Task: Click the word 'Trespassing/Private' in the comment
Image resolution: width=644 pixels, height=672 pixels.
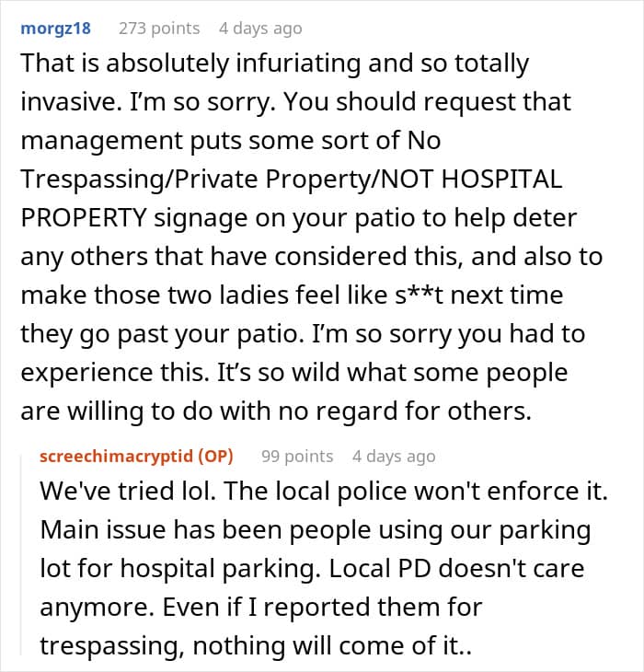Action: (x=142, y=180)
